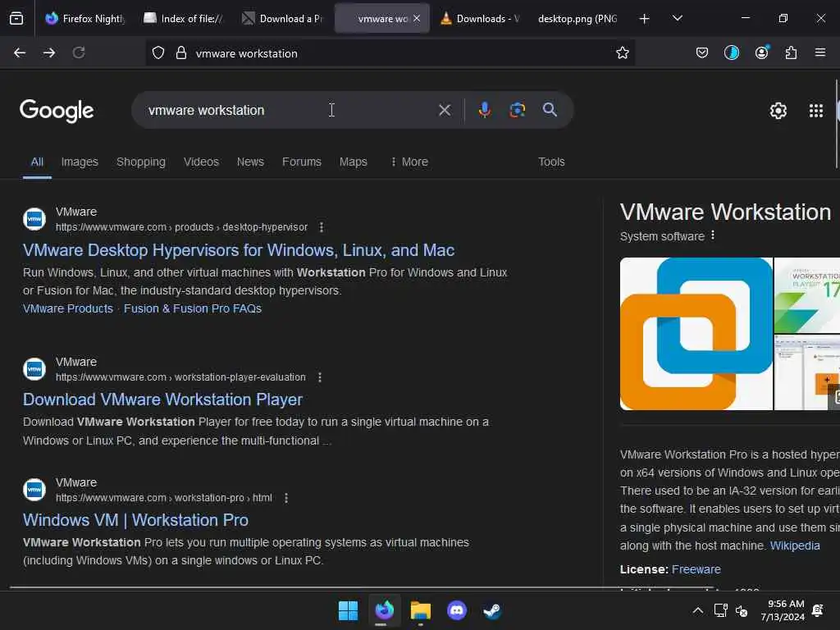Image resolution: width=840 pixels, height=630 pixels.
Task: Open the VMware Products sitelink
Action: tap(68, 308)
